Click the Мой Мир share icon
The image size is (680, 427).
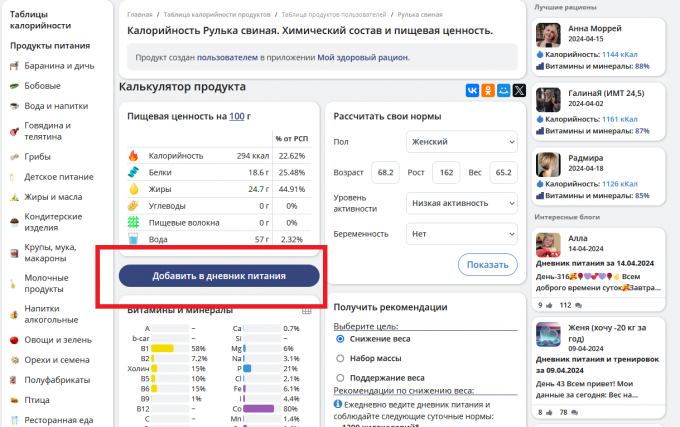pos(503,90)
